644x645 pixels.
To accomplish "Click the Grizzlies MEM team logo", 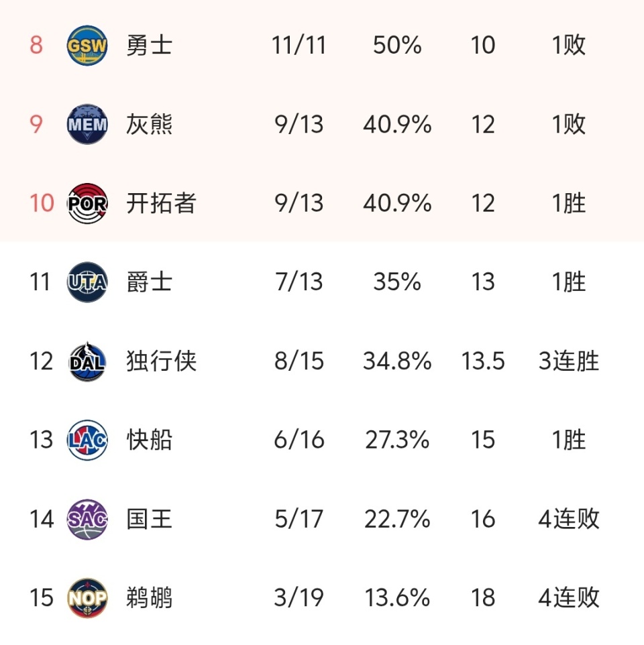I will point(87,125).
